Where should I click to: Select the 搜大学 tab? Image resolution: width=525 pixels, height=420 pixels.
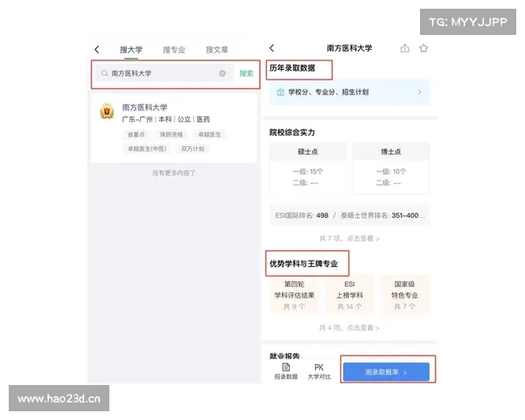point(131,50)
